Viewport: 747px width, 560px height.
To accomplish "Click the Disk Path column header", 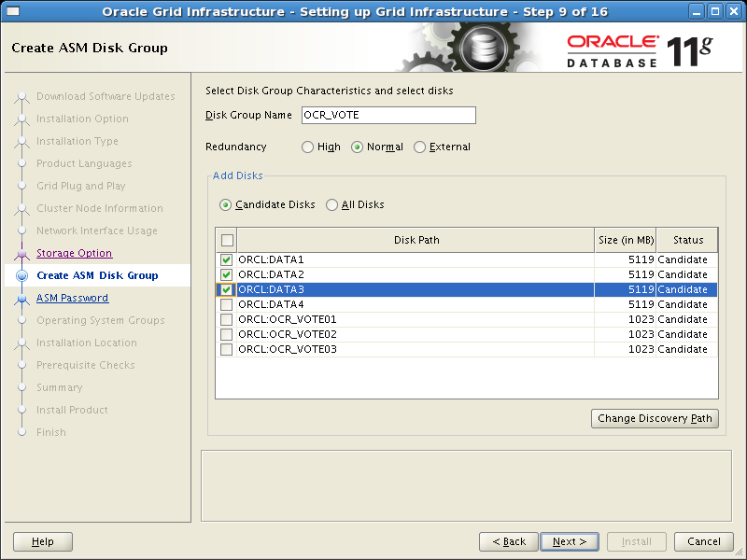I will point(416,240).
